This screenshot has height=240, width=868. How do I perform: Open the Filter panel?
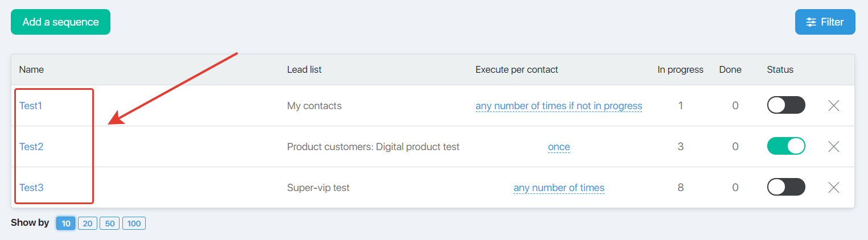point(825,22)
